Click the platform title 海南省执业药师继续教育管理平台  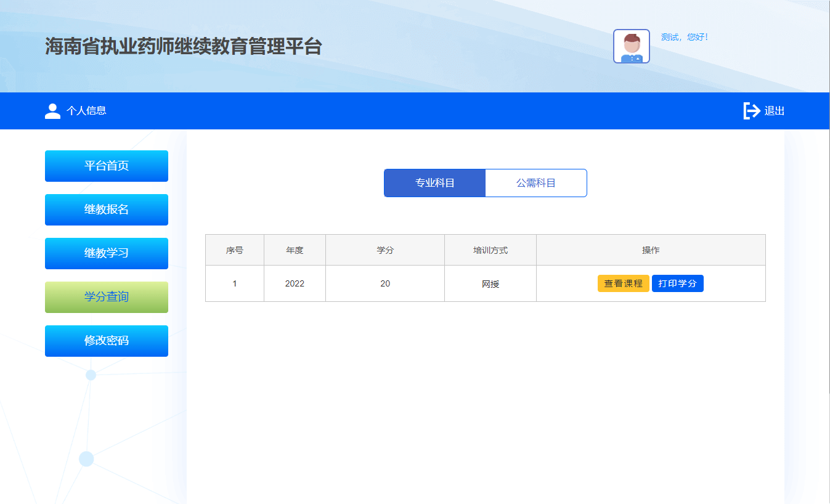click(183, 46)
